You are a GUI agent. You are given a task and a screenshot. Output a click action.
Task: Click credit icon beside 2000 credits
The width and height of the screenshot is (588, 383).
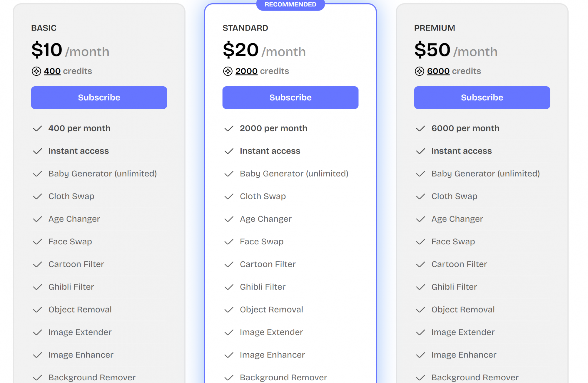click(x=228, y=71)
